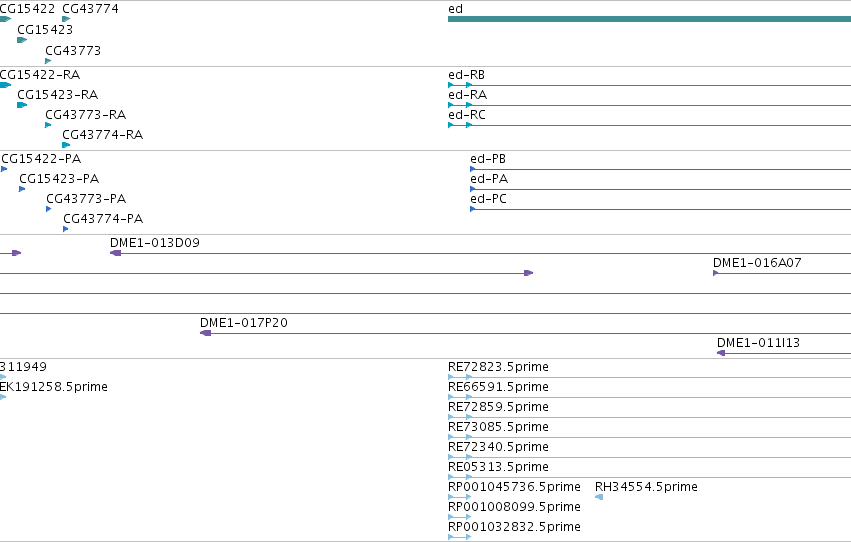Click the CG15423-PA protein arrow marker
Screen dimensions: 851x542
(x=22, y=189)
